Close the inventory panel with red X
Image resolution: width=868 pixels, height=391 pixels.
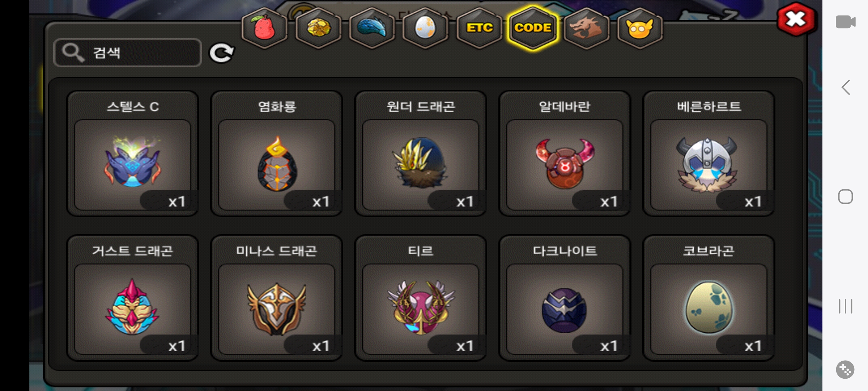coord(796,20)
